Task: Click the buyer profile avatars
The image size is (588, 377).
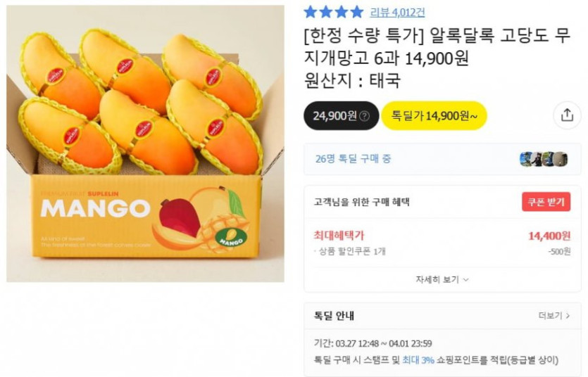Action: (x=543, y=159)
